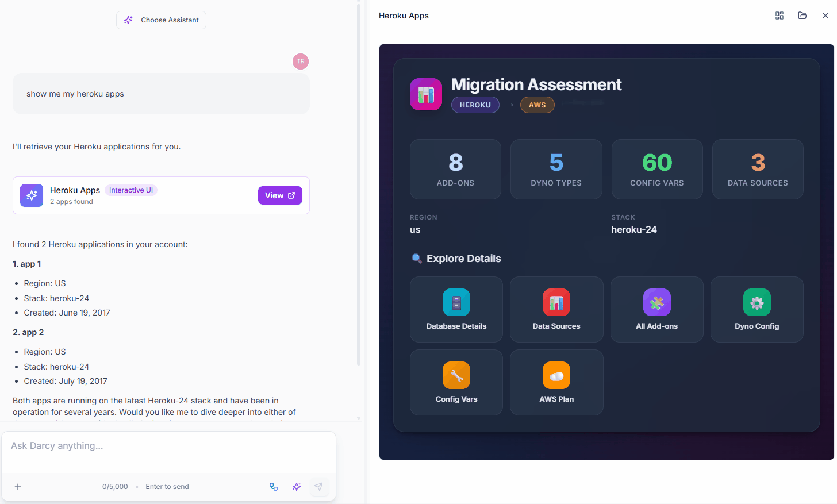Click the HEROKU source badge
Screen dimensions: 837x504
475,105
